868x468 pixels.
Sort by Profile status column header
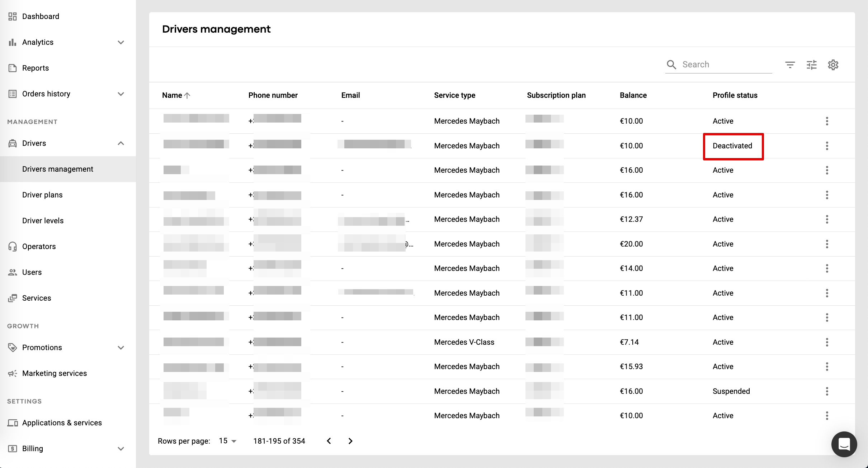pos(735,95)
